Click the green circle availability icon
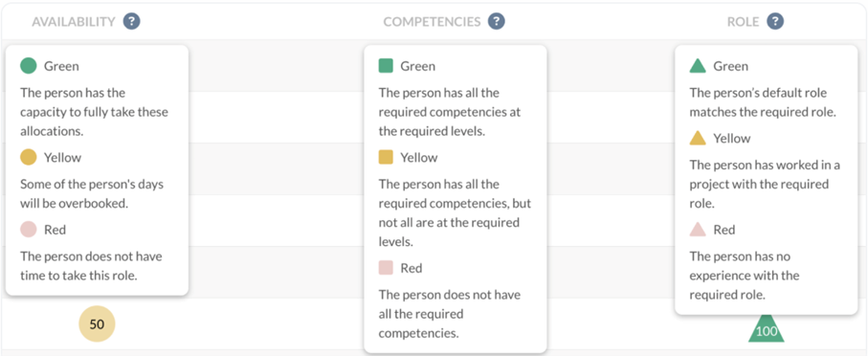868x356 pixels. 29,66
